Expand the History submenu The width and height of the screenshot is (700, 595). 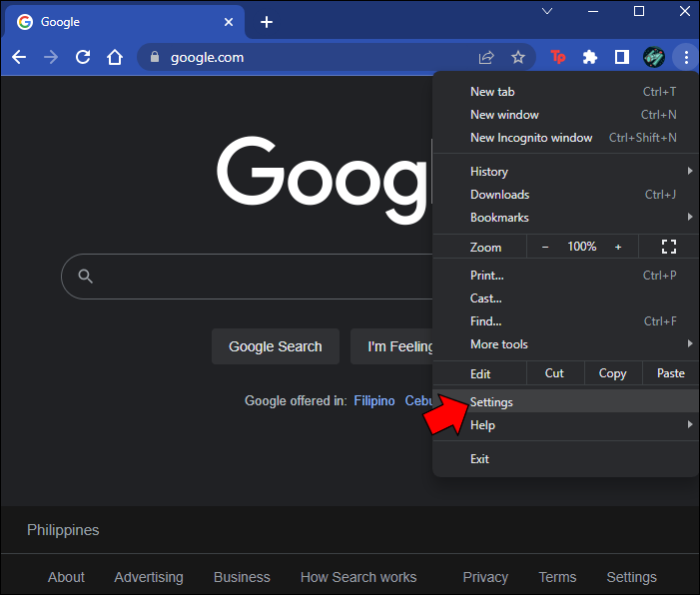pyautogui.click(x=565, y=172)
